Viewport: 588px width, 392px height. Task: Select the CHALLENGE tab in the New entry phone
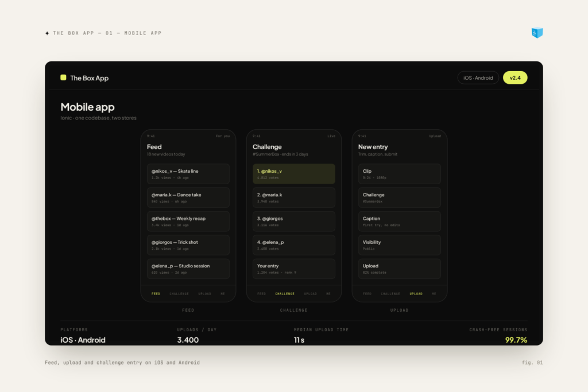pyautogui.click(x=390, y=294)
